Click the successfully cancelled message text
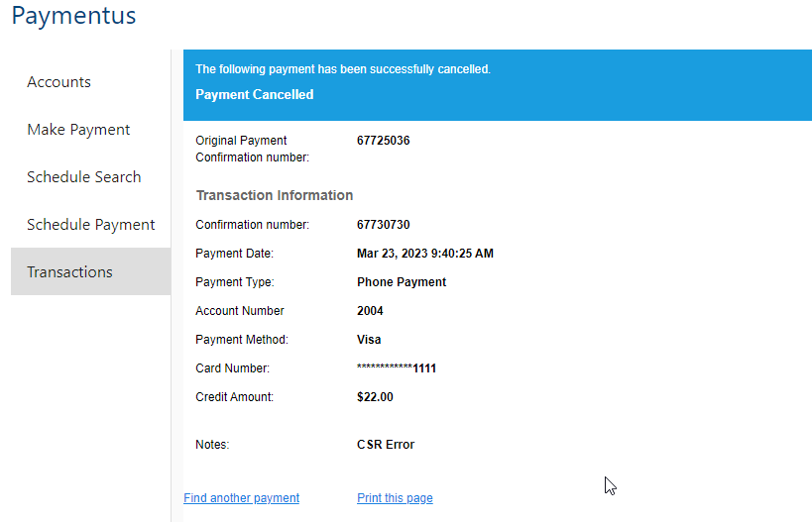 (343, 69)
